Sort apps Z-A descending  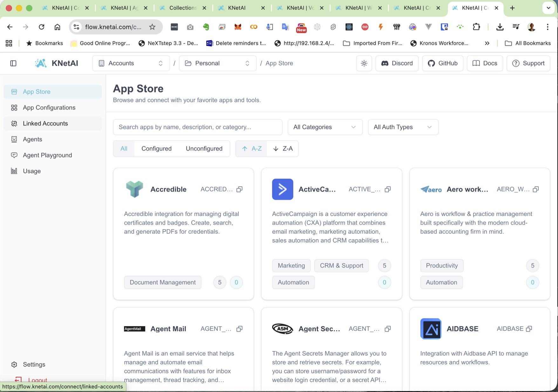(x=283, y=148)
